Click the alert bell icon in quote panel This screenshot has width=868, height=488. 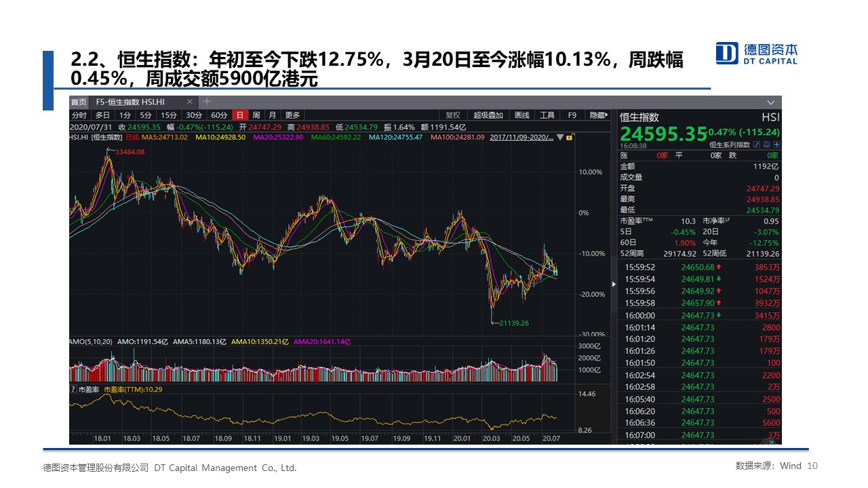click(x=767, y=144)
